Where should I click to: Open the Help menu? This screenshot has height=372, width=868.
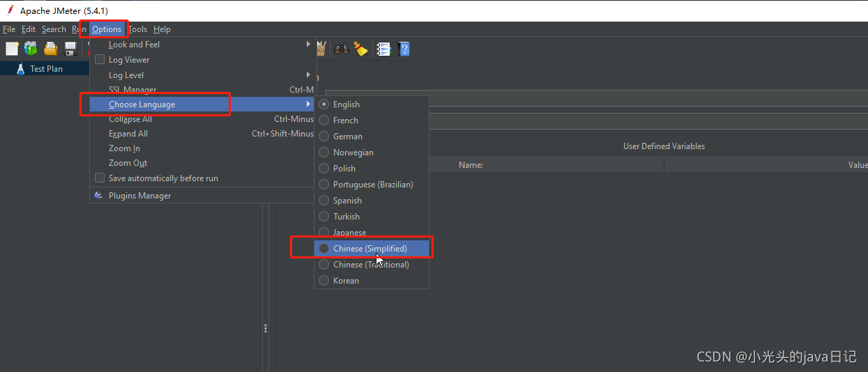pyautogui.click(x=162, y=29)
